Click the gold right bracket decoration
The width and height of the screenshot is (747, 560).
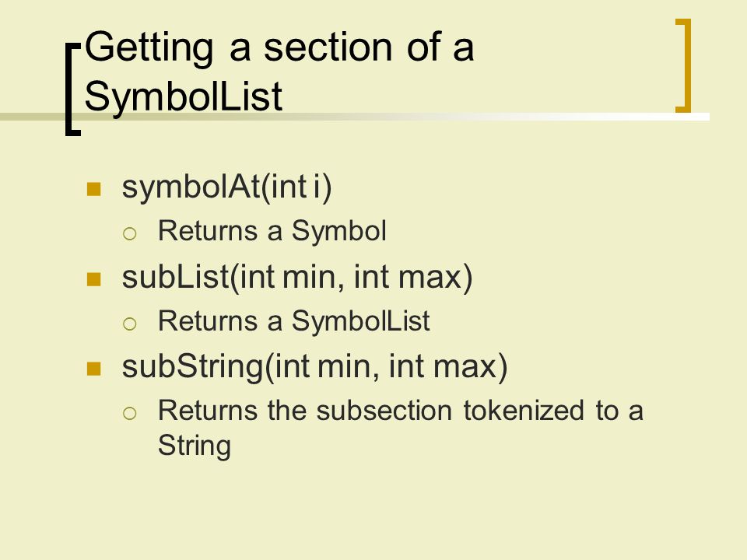tap(684, 65)
